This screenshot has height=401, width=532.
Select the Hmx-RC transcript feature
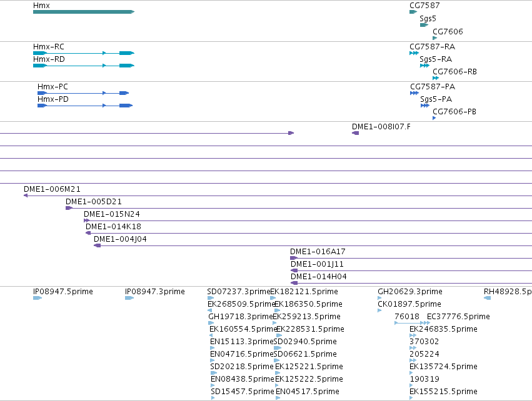[84, 53]
